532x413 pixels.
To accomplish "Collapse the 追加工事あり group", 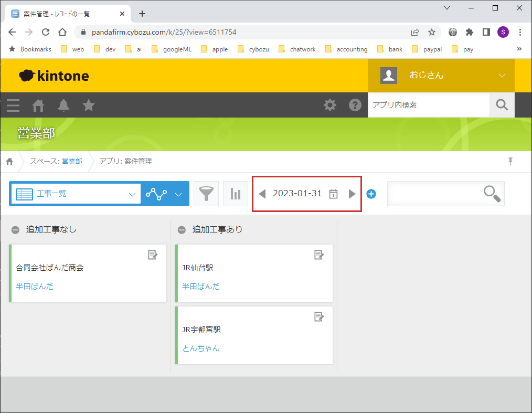I will [182, 230].
